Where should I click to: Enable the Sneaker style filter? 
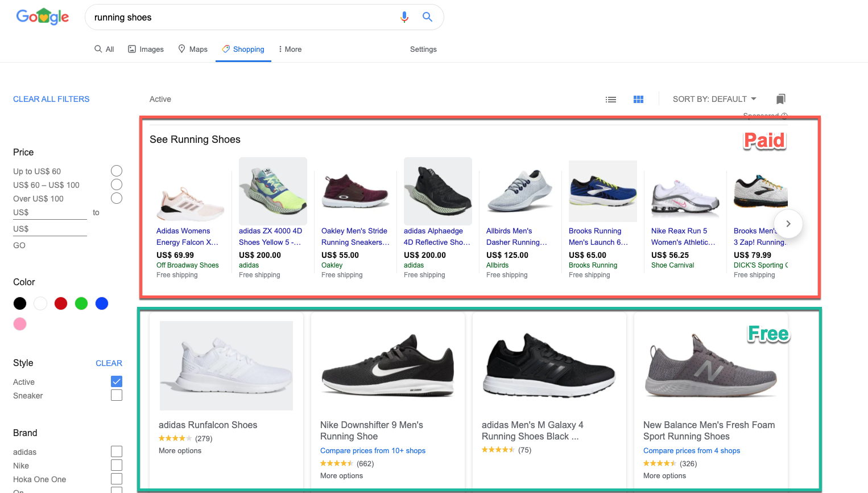[x=117, y=395]
